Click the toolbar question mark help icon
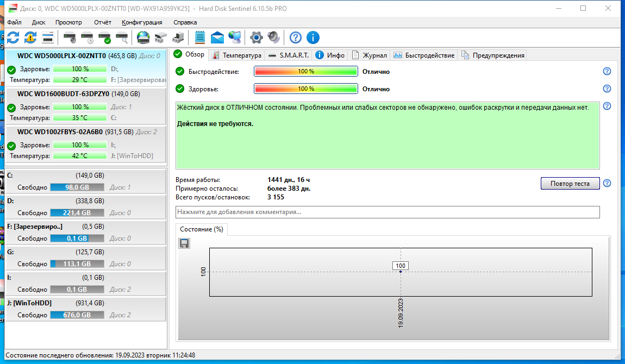625x364 pixels. [295, 38]
